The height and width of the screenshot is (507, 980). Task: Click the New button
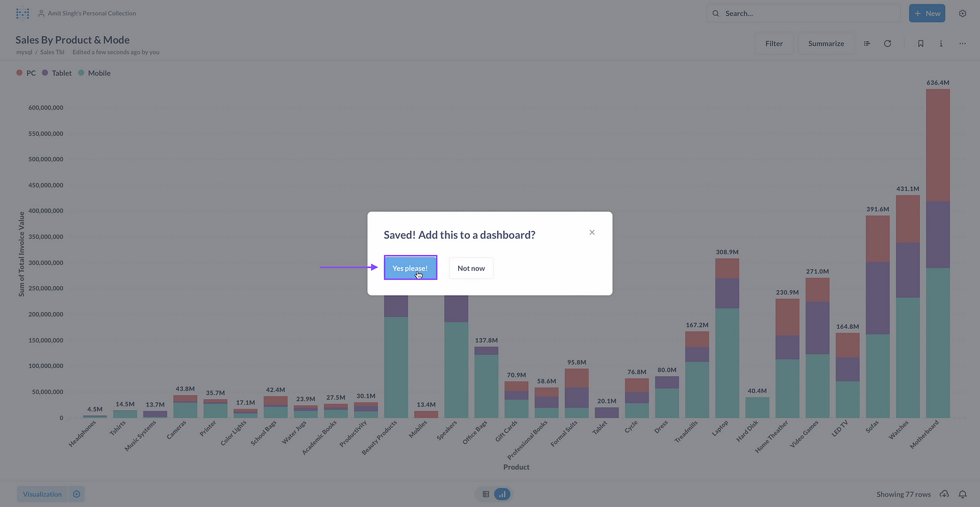click(x=927, y=13)
